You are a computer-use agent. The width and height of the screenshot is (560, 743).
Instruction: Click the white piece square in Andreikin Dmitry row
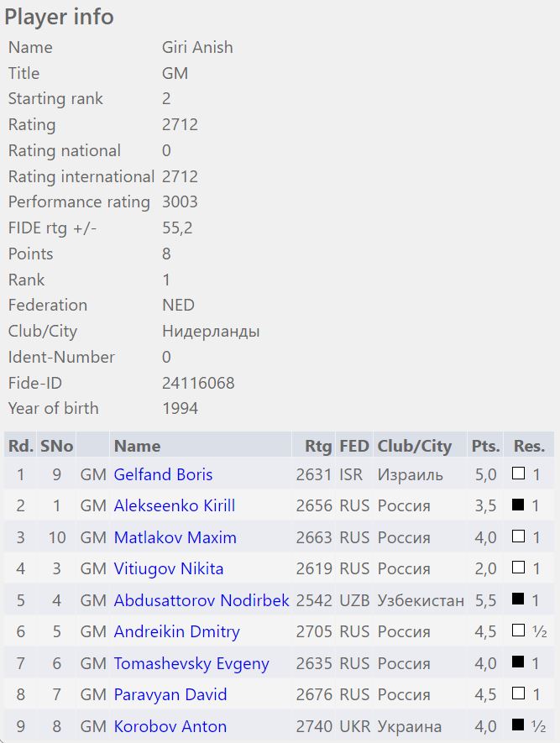tap(519, 631)
